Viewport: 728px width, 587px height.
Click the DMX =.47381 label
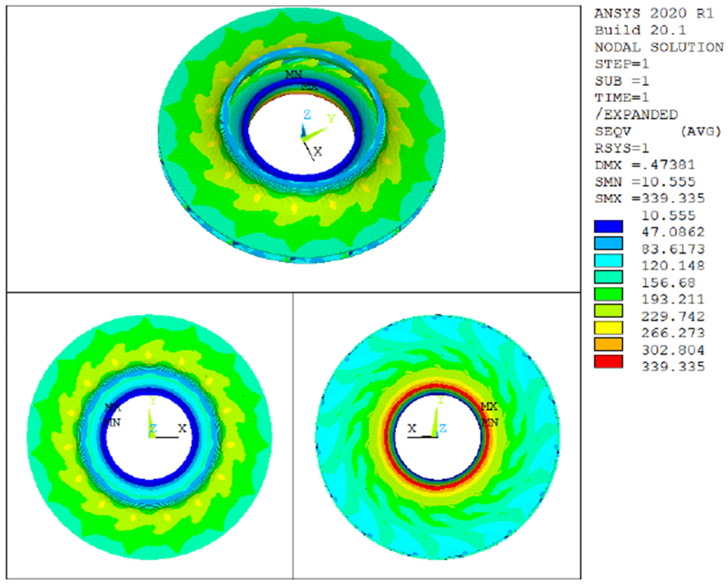pyautogui.click(x=645, y=165)
